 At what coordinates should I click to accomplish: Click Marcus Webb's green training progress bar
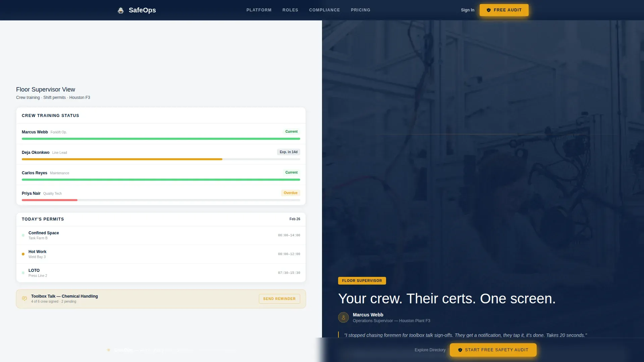tap(161, 139)
